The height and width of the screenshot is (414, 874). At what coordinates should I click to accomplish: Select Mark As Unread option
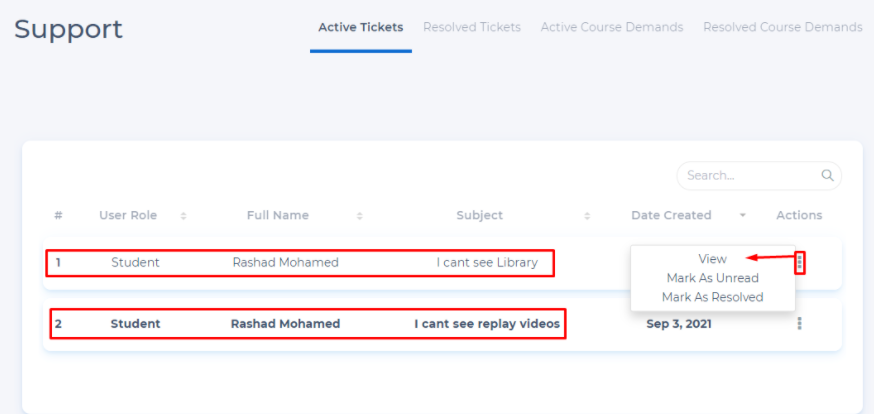click(x=712, y=278)
